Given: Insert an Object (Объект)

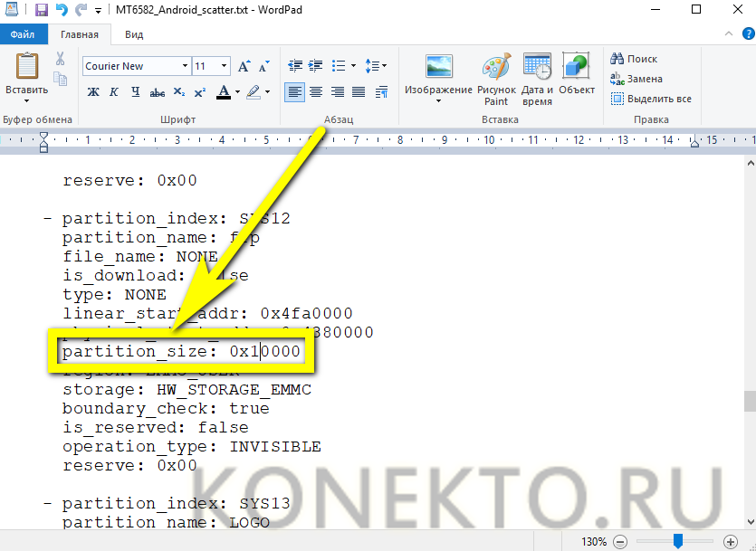Looking at the screenshot, I should pyautogui.click(x=577, y=68).
